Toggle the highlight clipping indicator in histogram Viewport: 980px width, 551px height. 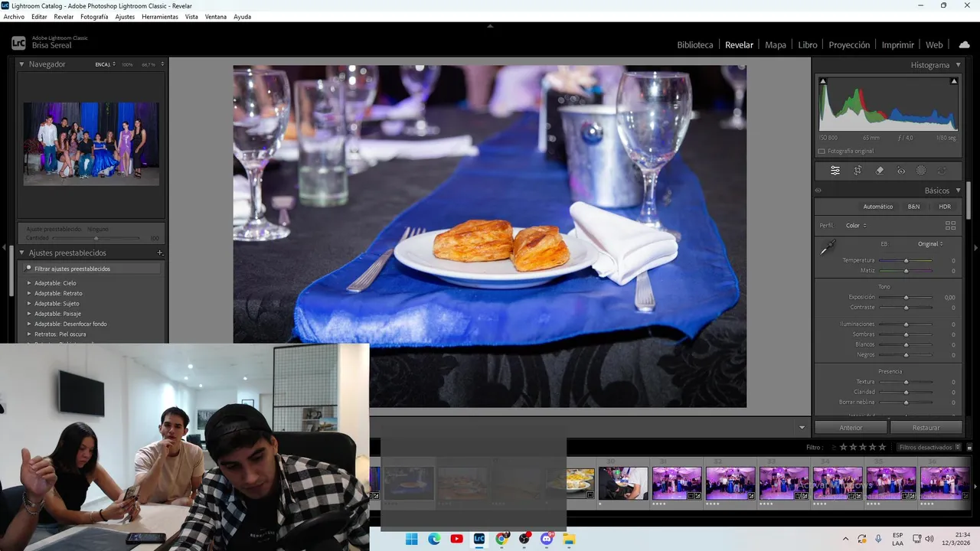click(954, 81)
